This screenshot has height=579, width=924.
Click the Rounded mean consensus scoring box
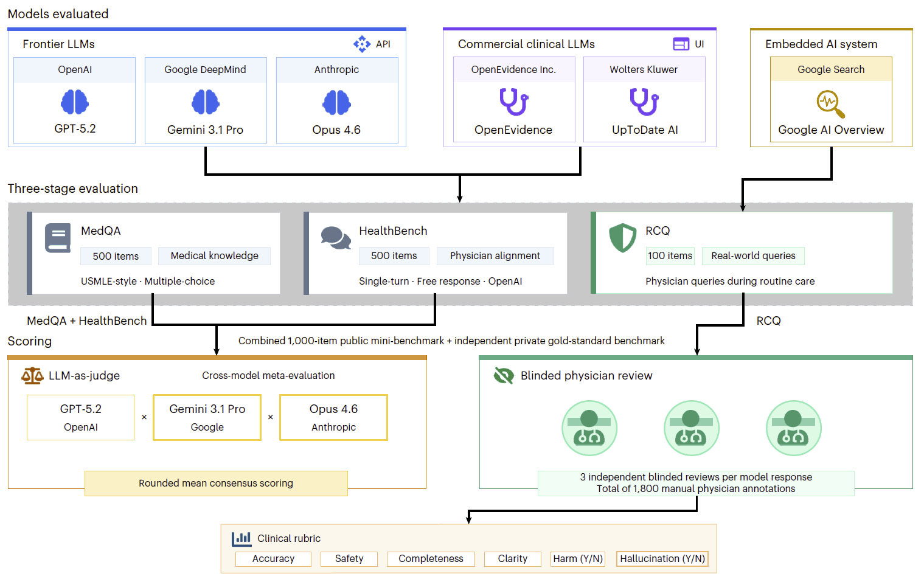(216, 484)
